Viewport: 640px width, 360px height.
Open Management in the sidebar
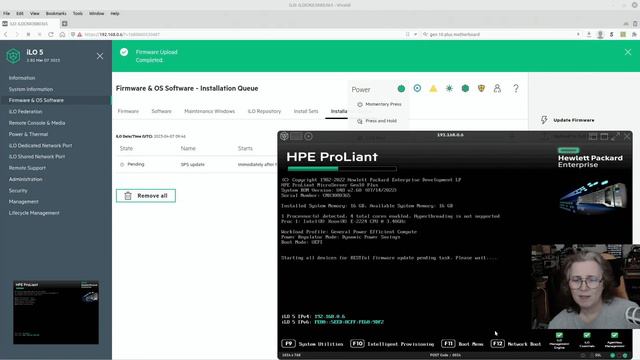tap(23, 202)
